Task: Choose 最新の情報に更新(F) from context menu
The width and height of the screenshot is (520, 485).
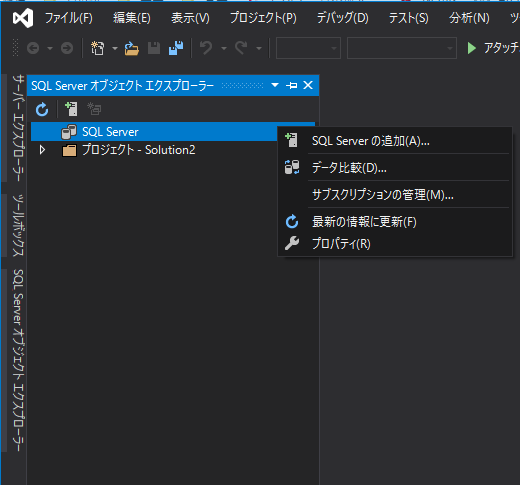Action: (395, 222)
